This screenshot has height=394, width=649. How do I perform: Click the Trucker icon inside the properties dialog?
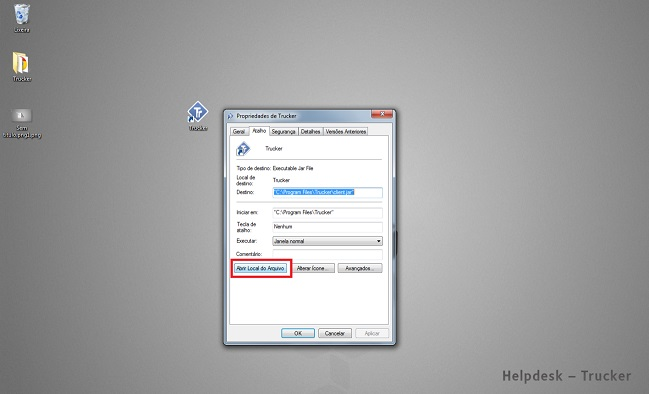click(243, 149)
